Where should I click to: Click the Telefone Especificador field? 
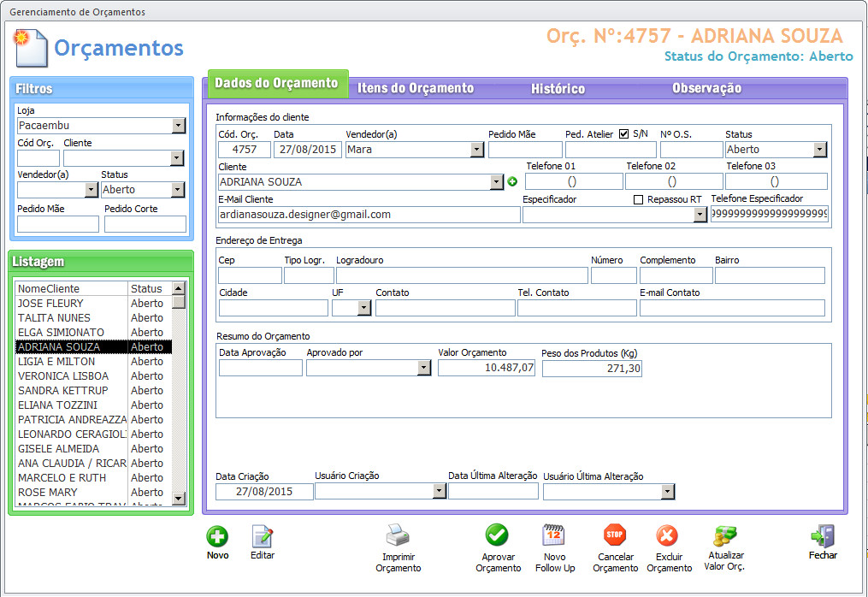770,214
